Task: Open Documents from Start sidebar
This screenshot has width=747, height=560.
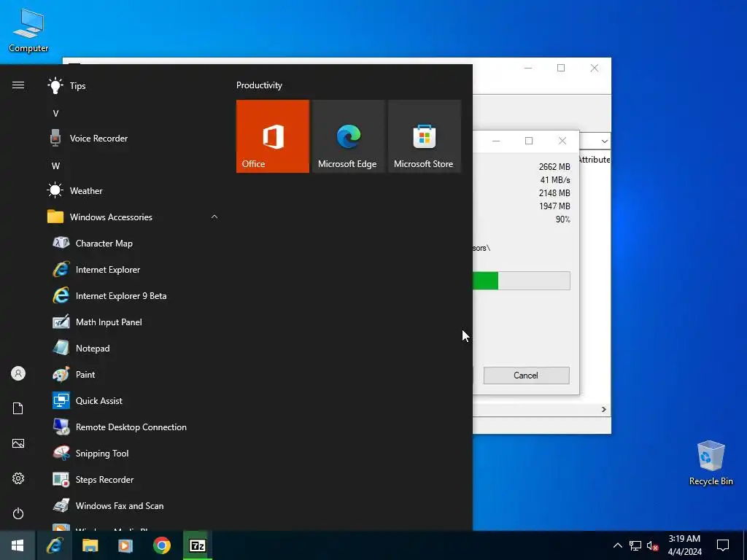Action: click(x=18, y=408)
